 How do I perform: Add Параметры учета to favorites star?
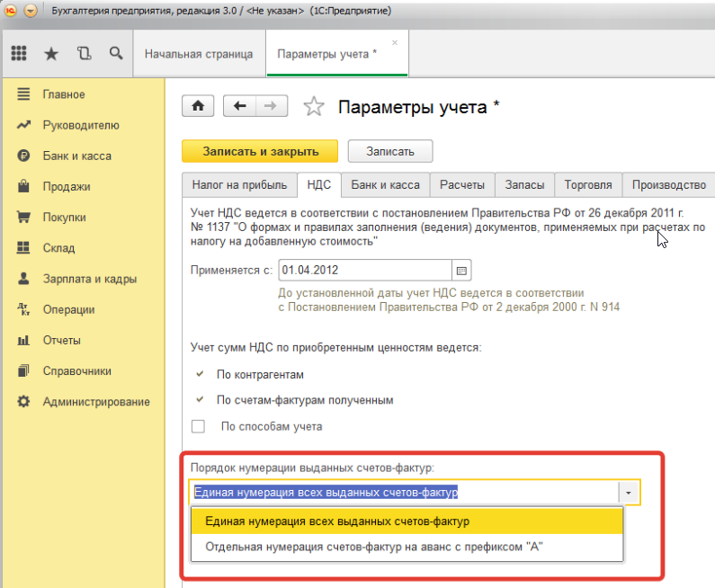[313, 107]
